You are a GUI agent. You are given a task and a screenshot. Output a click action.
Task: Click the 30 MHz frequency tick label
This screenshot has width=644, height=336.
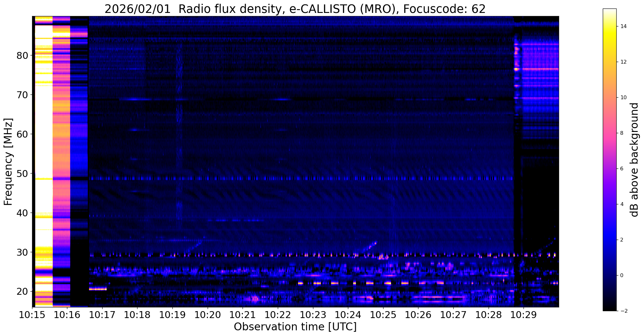point(22,253)
